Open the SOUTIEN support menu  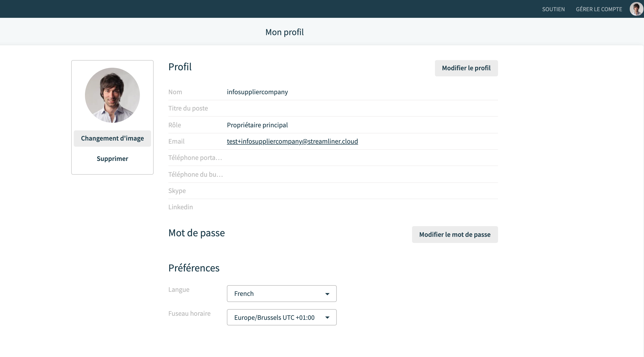[553, 9]
